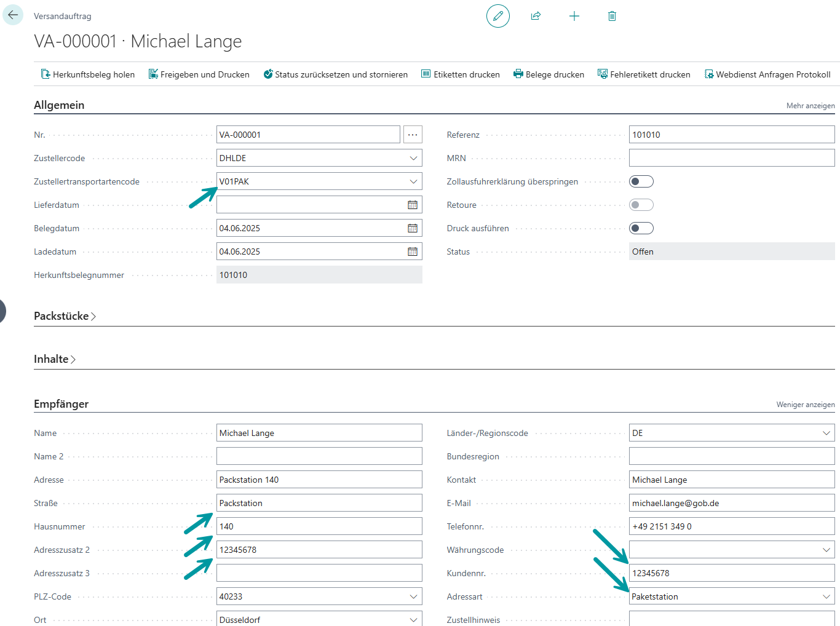
Task: Click the plus icon to create new
Action: pyautogui.click(x=574, y=16)
